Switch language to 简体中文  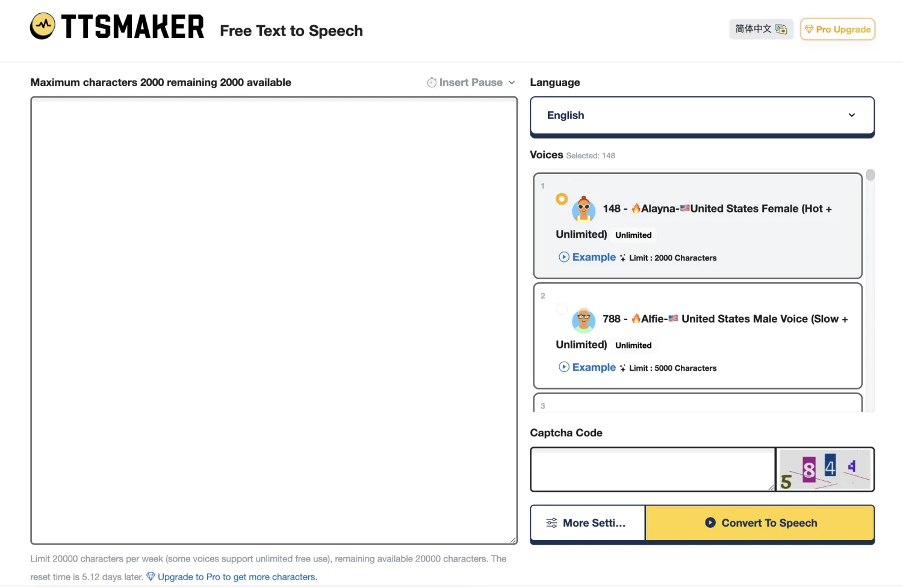pos(762,29)
